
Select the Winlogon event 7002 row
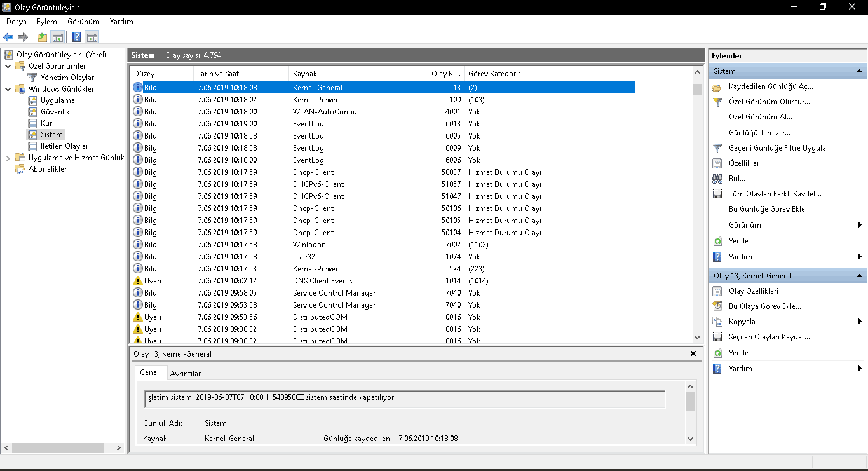[383, 245]
